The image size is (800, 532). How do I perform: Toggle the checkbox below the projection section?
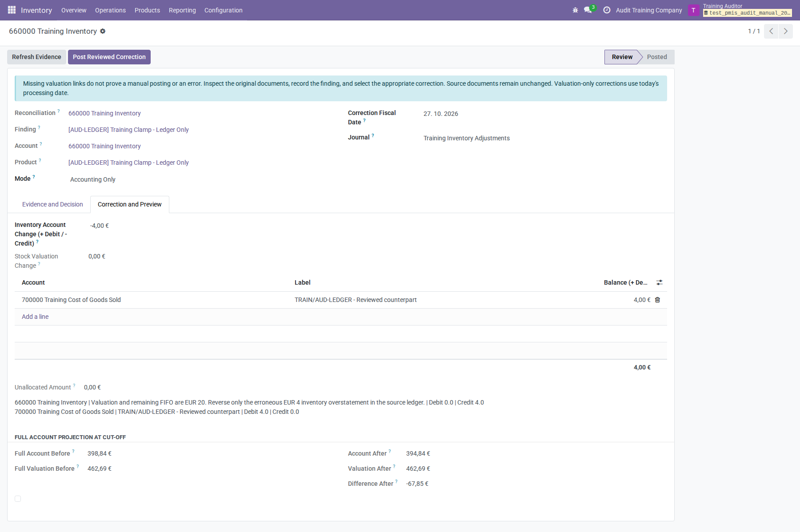(x=18, y=499)
